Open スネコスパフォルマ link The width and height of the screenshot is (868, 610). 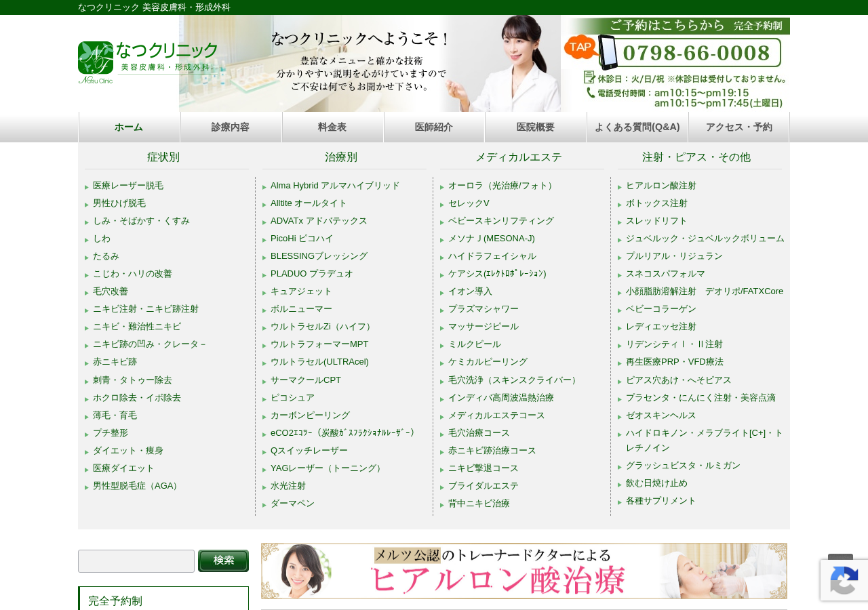point(665,274)
